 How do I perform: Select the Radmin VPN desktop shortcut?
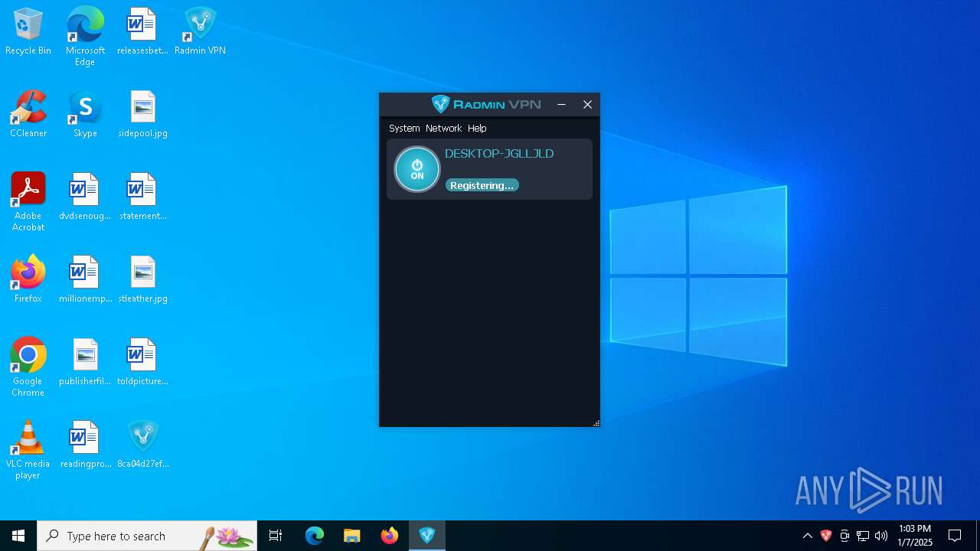pos(200,32)
